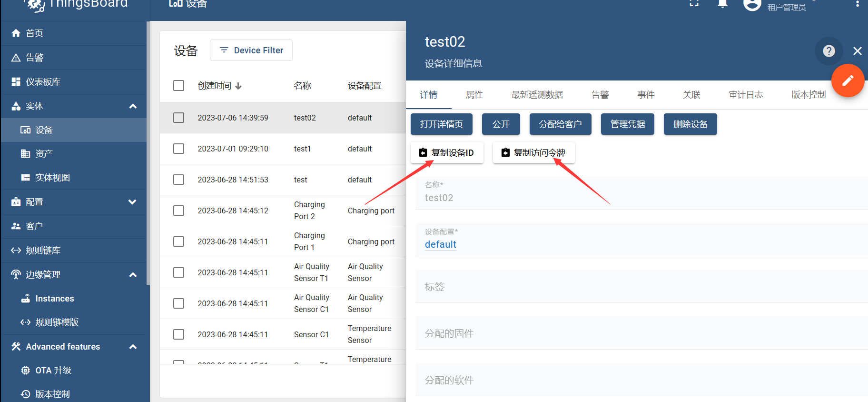Image resolution: width=868 pixels, height=402 pixels.
Task: Click the orange edit pencil button
Action: 848,80
